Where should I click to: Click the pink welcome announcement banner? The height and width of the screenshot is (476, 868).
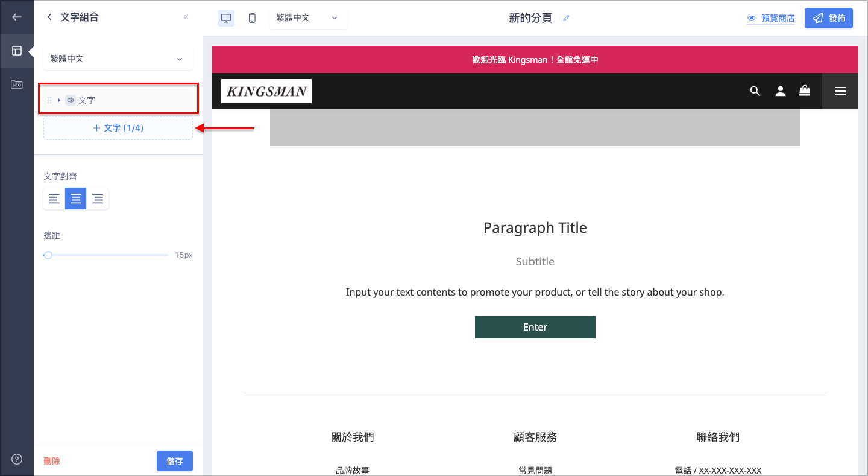(535, 60)
